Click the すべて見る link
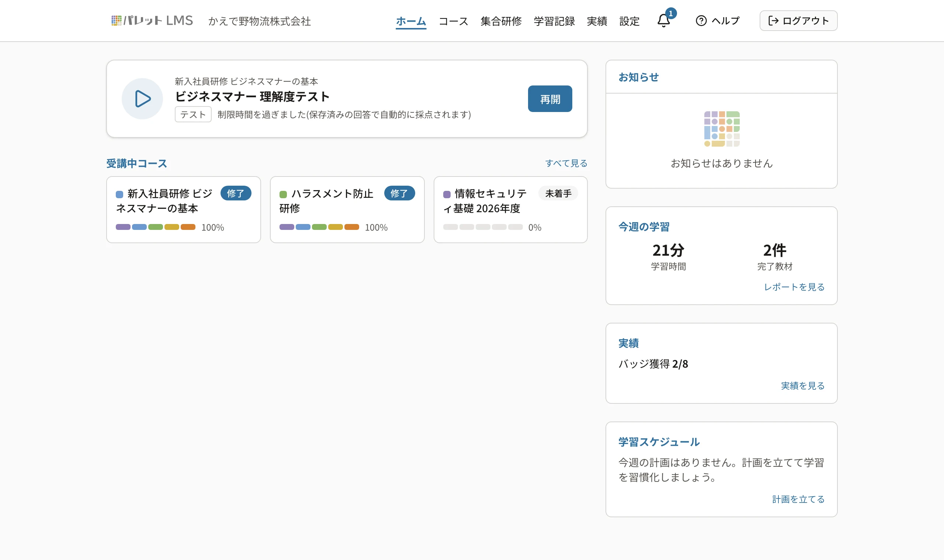 tap(566, 163)
